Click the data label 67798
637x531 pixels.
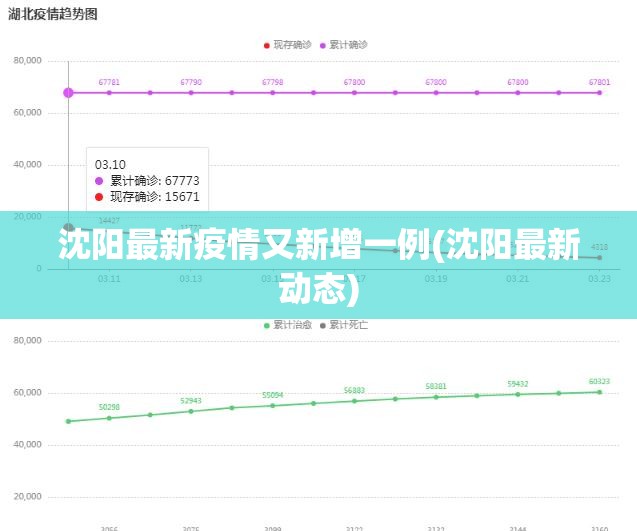click(273, 82)
